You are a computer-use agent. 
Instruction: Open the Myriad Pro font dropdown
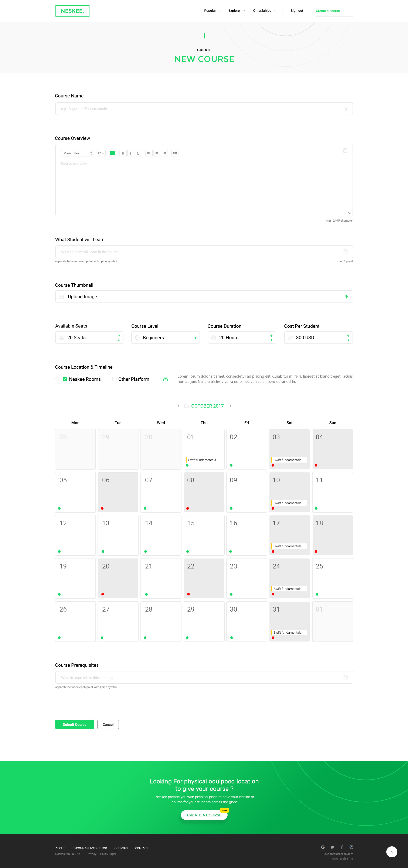[77, 153]
